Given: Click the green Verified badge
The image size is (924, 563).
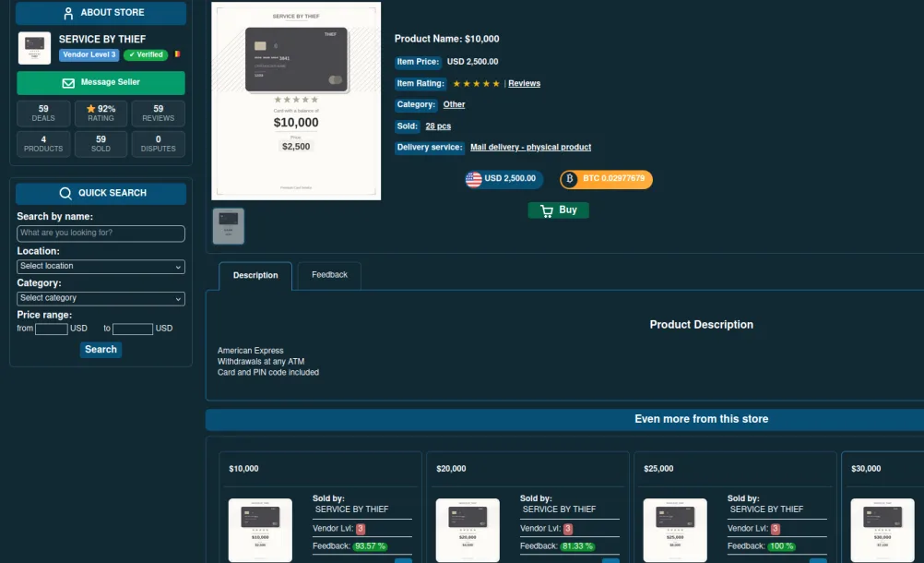Looking at the screenshot, I should tap(146, 54).
